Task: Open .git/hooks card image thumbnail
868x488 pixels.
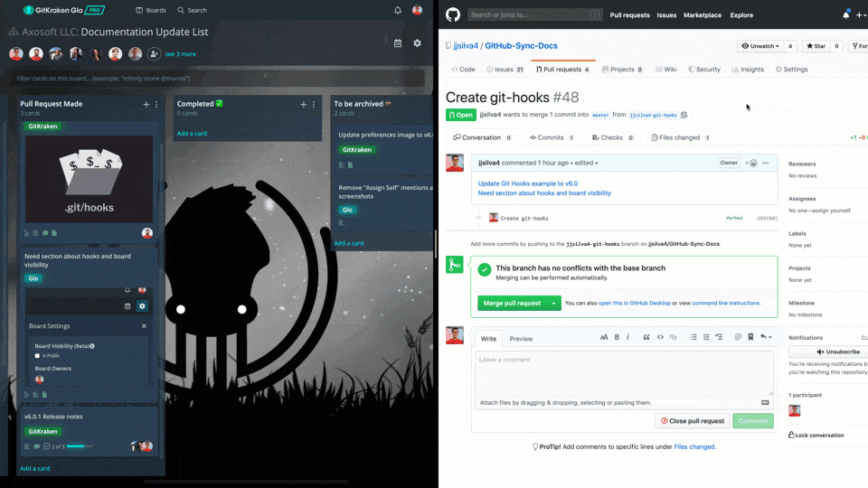Action: (x=89, y=179)
